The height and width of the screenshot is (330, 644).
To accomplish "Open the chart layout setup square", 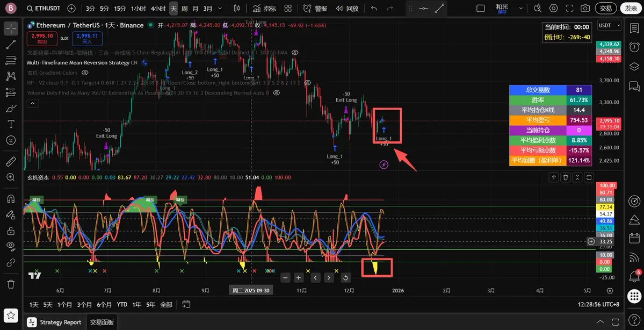I will pos(481,8).
